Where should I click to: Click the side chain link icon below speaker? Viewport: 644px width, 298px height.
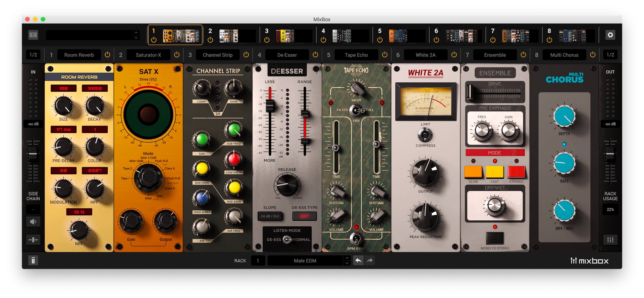[x=33, y=240]
